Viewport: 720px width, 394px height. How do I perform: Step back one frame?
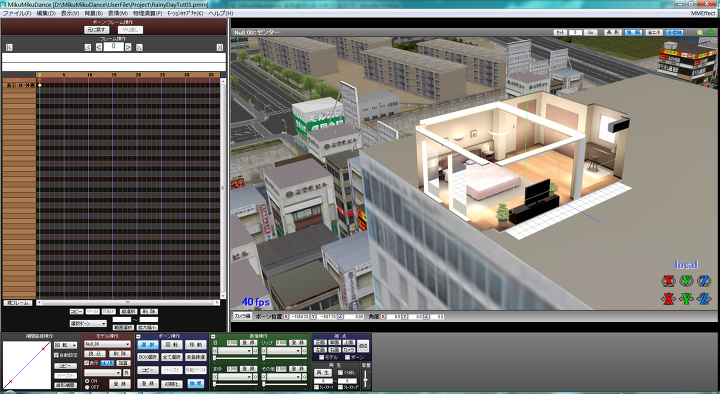pos(99,47)
